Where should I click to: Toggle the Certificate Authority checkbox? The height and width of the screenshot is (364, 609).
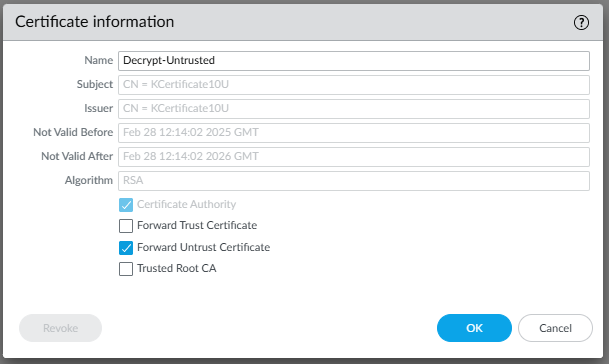coord(126,205)
